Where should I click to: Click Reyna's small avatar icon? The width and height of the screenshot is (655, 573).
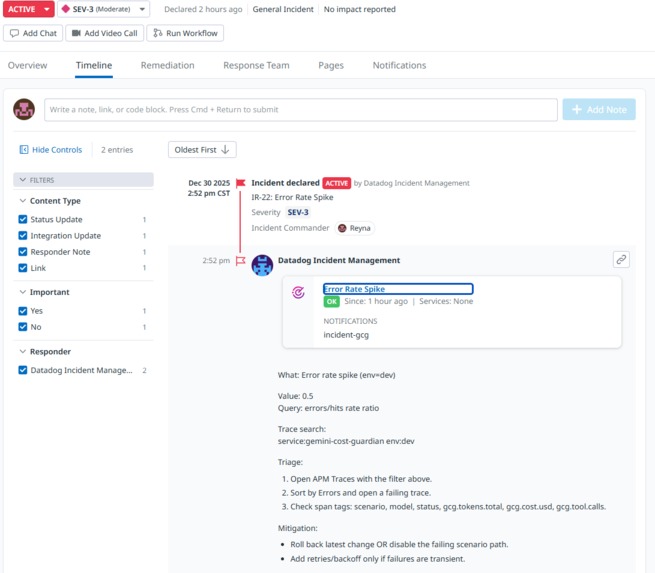pos(342,228)
